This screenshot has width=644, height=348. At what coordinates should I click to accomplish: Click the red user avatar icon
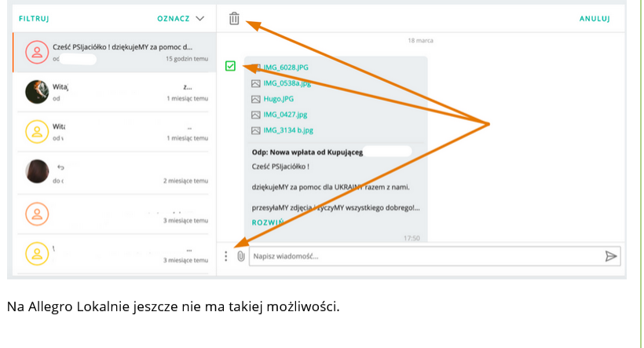click(36, 53)
